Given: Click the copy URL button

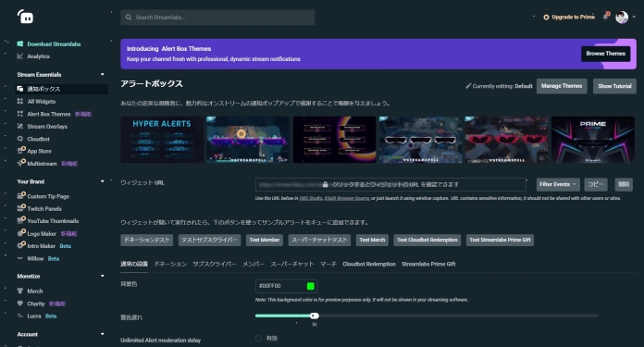Looking at the screenshot, I should click(596, 184).
